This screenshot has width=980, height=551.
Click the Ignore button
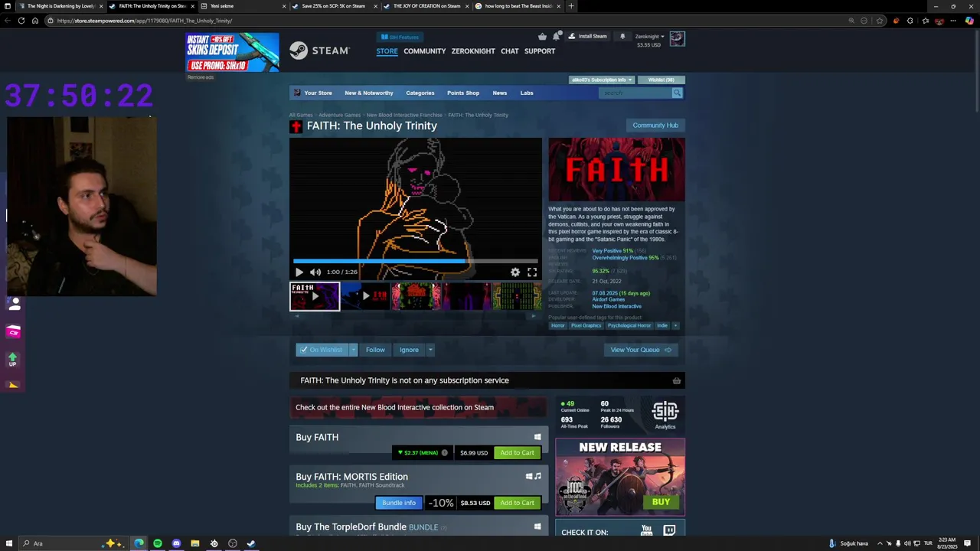tap(409, 350)
